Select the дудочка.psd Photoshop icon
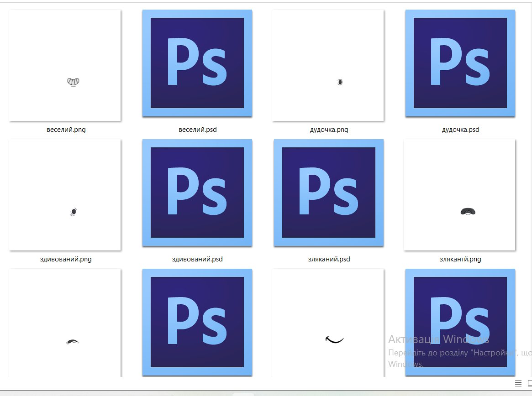The width and height of the screenshot is (532, 396). (460, 63)
